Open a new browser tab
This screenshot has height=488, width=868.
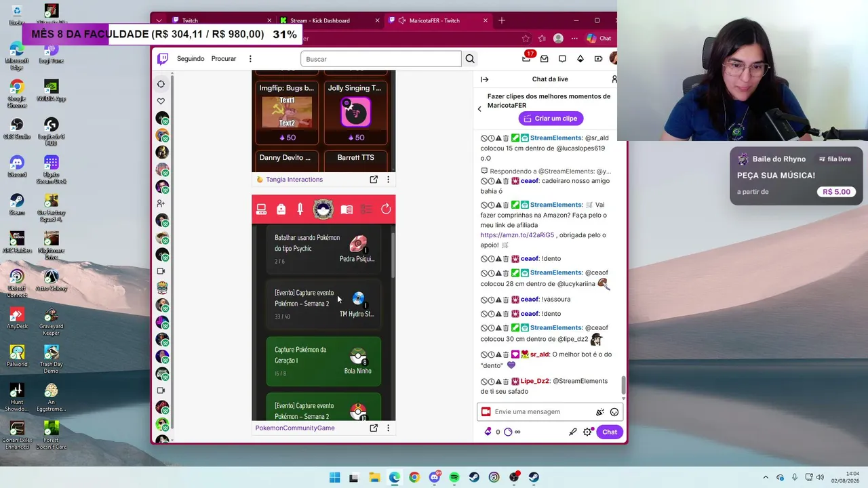click(x=502, y=20)
